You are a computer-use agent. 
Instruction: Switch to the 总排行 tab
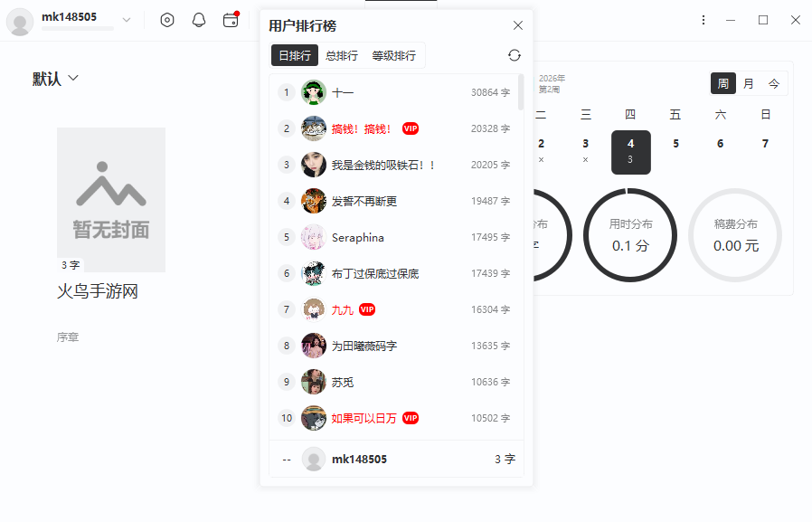[x=342, y=55]
